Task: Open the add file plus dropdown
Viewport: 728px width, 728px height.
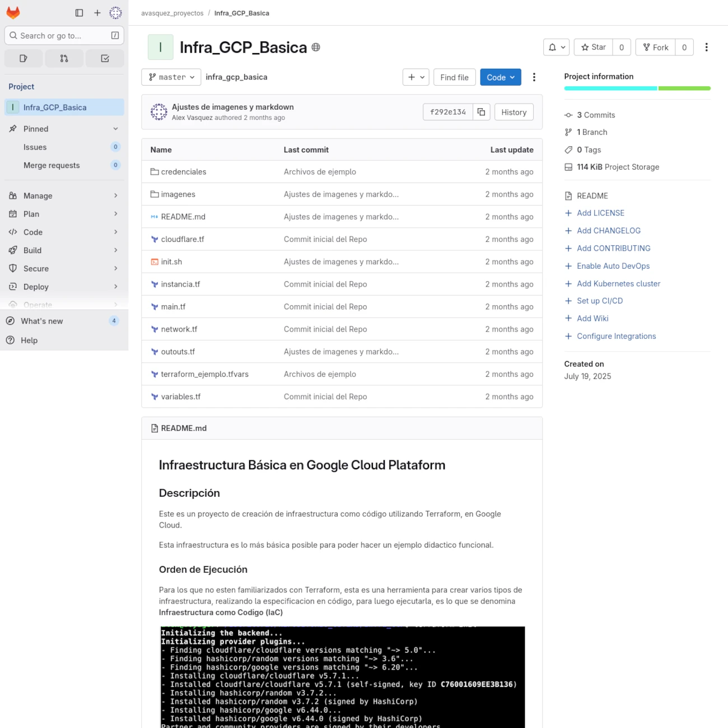Action: point(416,77)
